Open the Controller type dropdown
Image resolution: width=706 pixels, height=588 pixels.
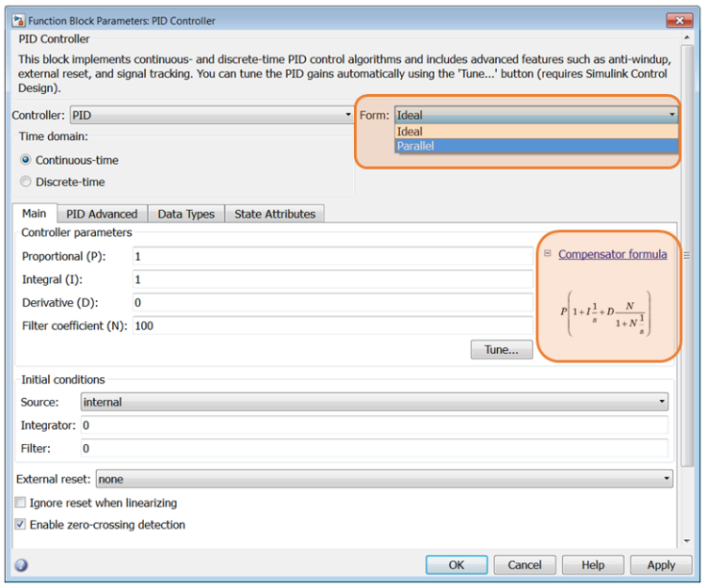point(212,115)
